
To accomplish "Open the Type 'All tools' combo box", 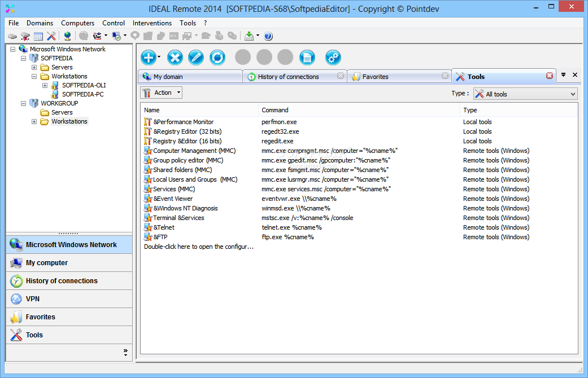I will click(525, 94).
